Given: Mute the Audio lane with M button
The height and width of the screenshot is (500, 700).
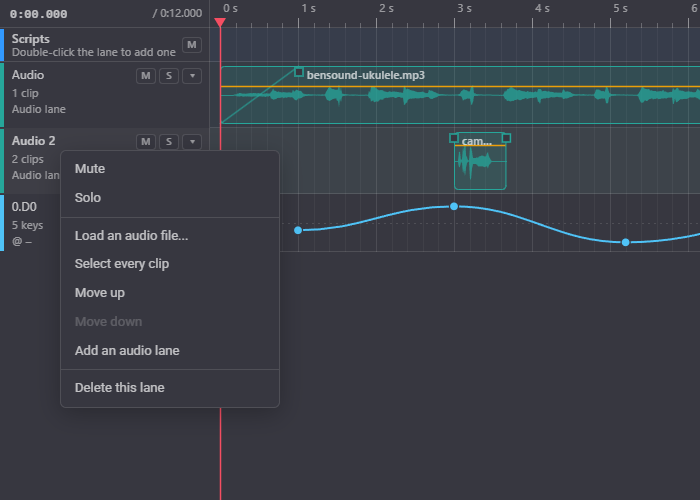Looking at the screenshot, I should coord(146,76).
